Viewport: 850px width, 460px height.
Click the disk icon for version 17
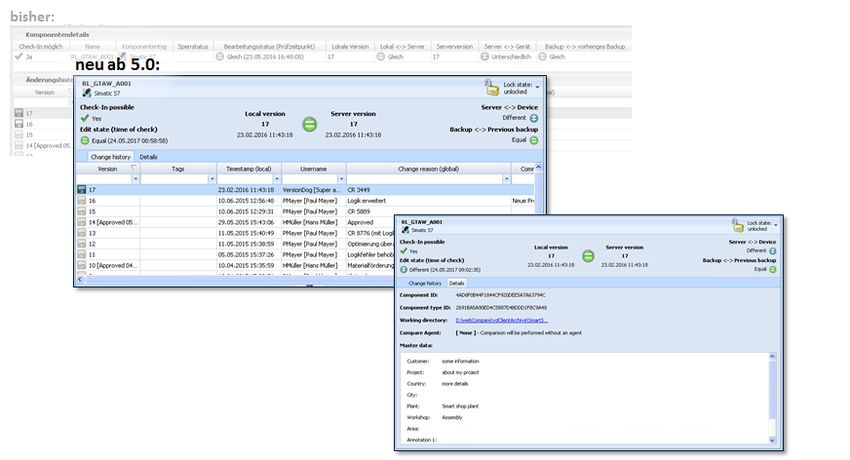[x=82, y=189]
